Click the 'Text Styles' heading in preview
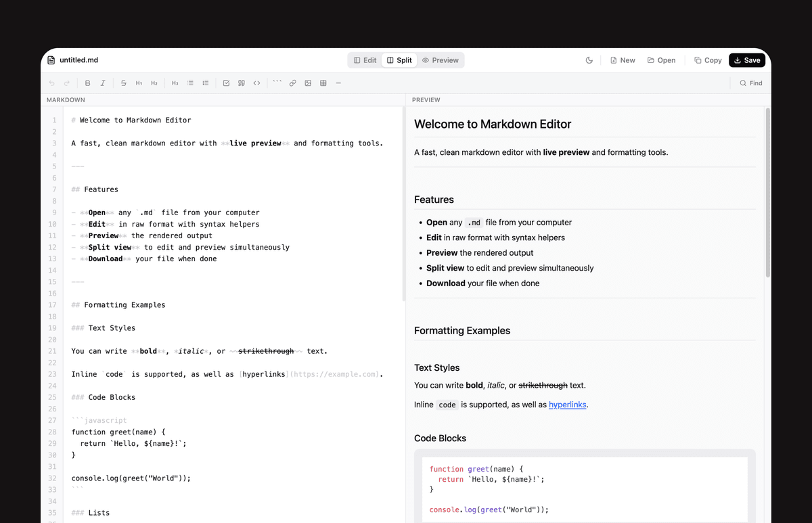 coord(437,368)
